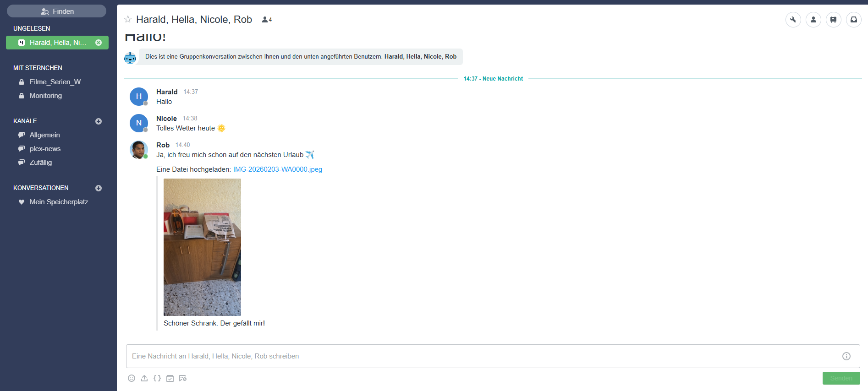Screen dimensions: 868x391
Task: Click the unread badge icon in sidebar
Action: pyautogui.click(x=22, y=43)
